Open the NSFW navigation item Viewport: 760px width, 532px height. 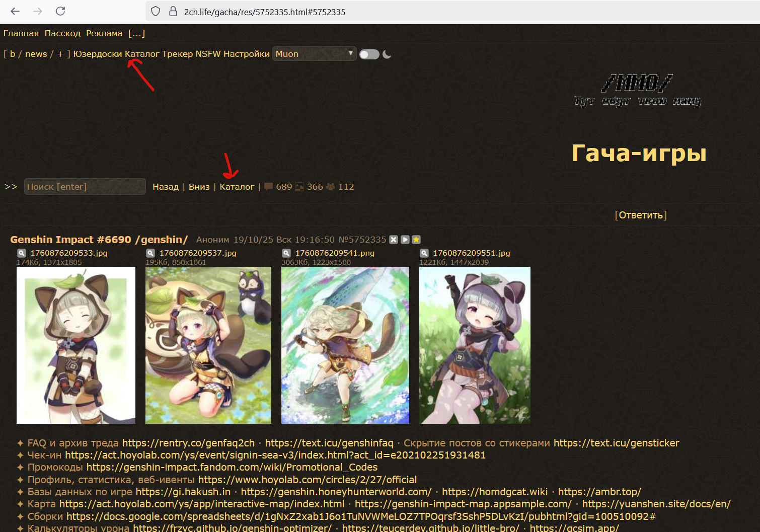click(x=208, y=54)
